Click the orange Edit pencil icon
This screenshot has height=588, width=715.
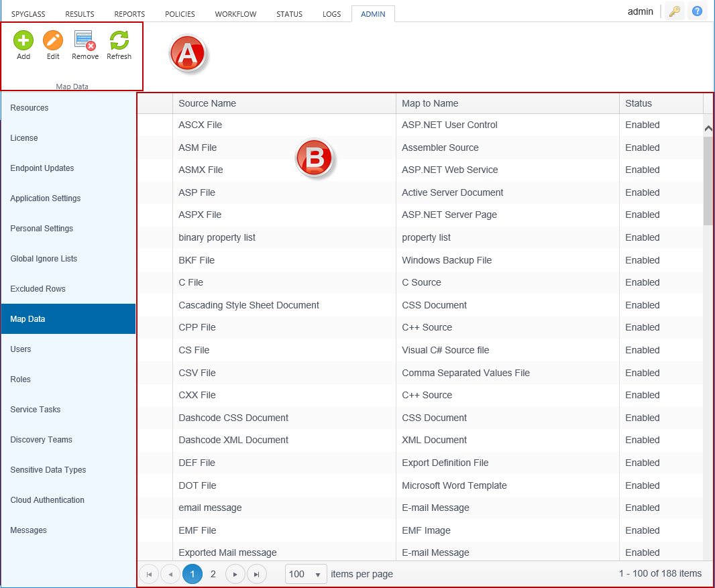coord(53,41)
